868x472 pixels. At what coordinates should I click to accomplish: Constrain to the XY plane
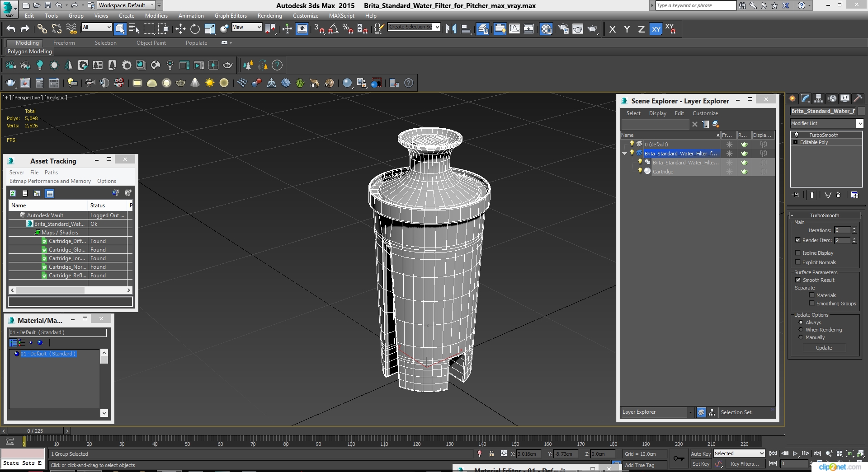click(x=656, y=29)
